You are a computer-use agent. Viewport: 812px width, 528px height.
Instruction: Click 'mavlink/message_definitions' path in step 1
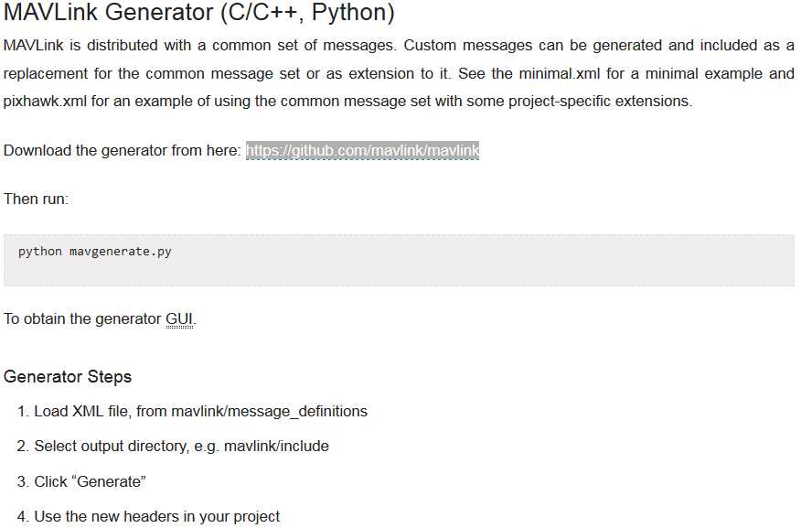[x=269, y=412]
